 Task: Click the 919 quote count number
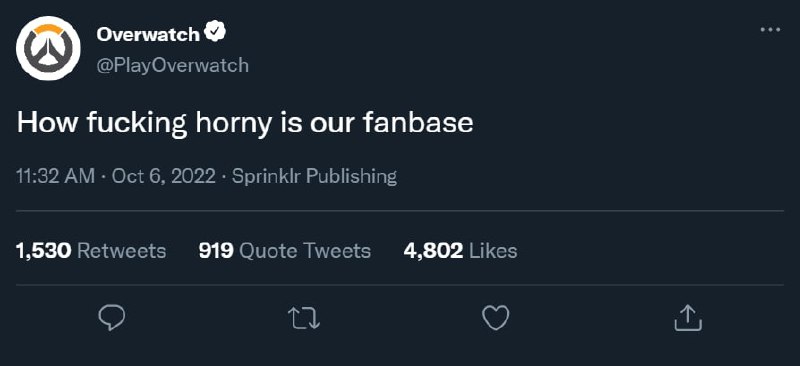click(216, 251)
